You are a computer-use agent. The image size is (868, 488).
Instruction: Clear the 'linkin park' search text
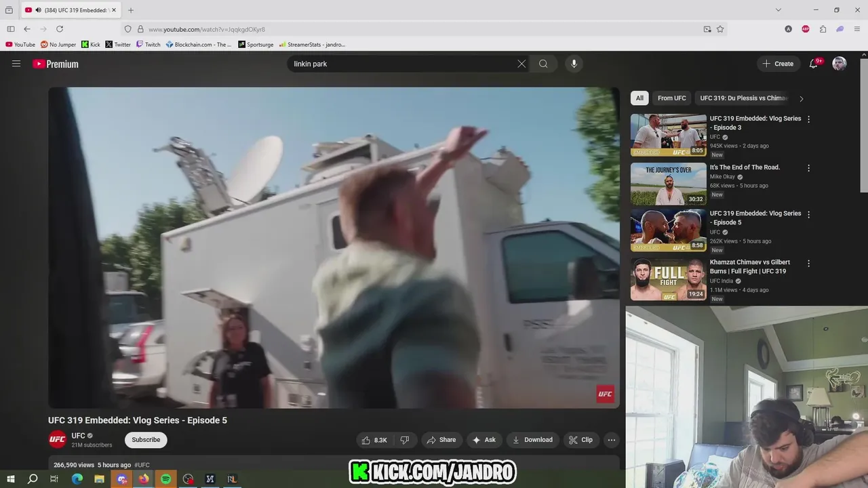click(521, 64)
